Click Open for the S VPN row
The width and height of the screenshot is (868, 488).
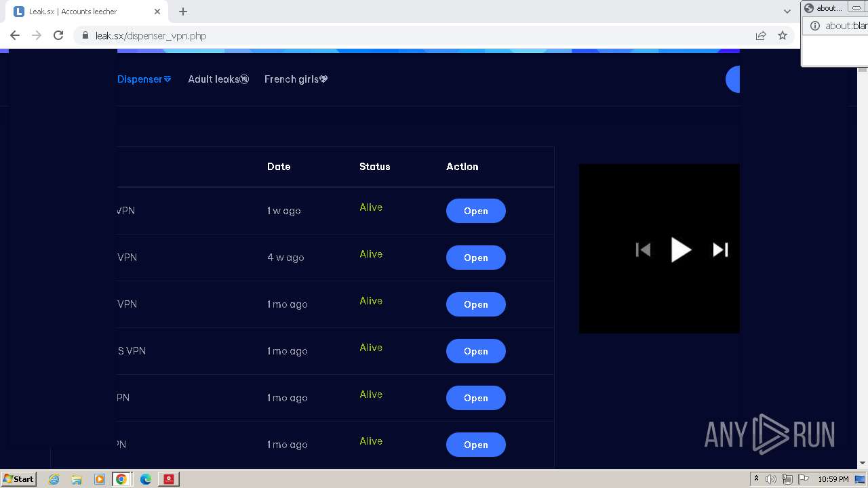[476, 351]
